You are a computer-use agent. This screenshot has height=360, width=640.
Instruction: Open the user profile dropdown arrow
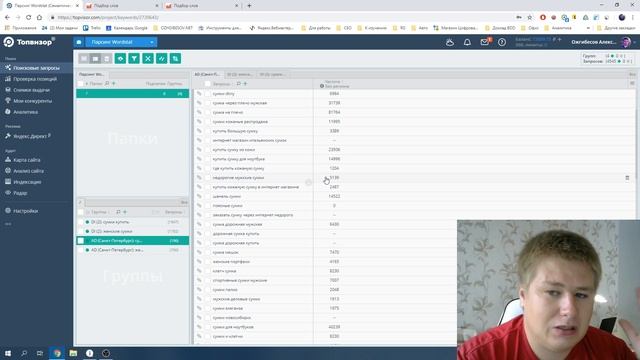pyautogui.click(x=635, y=42)
